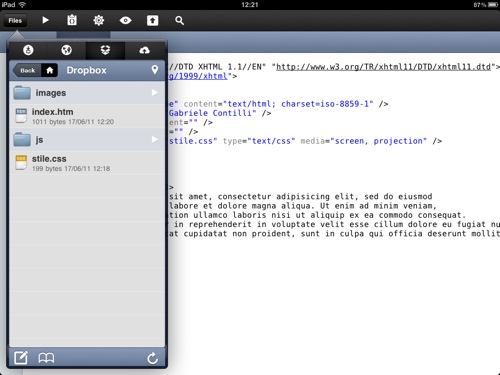Run the preview with the play icon
This screenshot has height=375, width=500.
pos(46,20)
